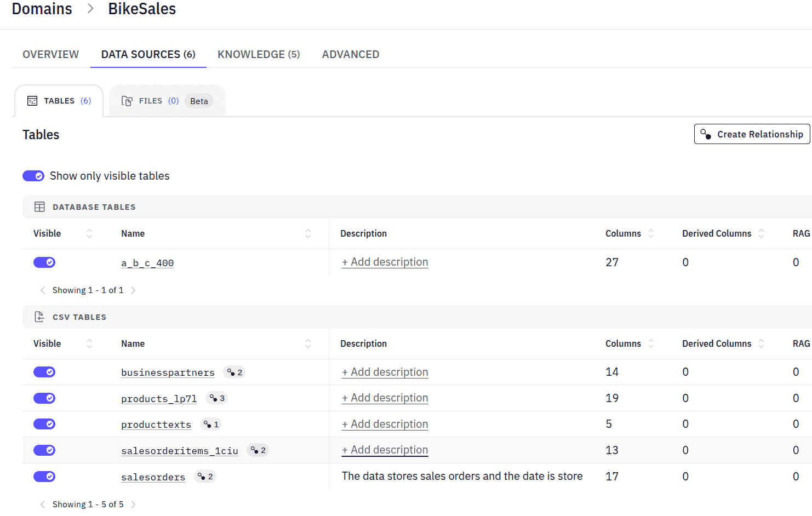Click the Files tab page icon
The height and width of the screenshot is (516, 812).
click(x=127, y=100)
